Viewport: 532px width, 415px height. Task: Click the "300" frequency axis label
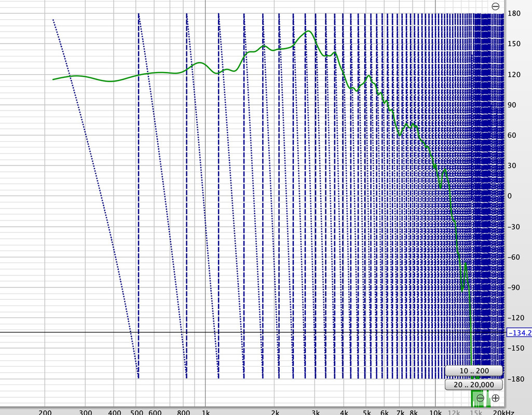click(x=85, y=412)
